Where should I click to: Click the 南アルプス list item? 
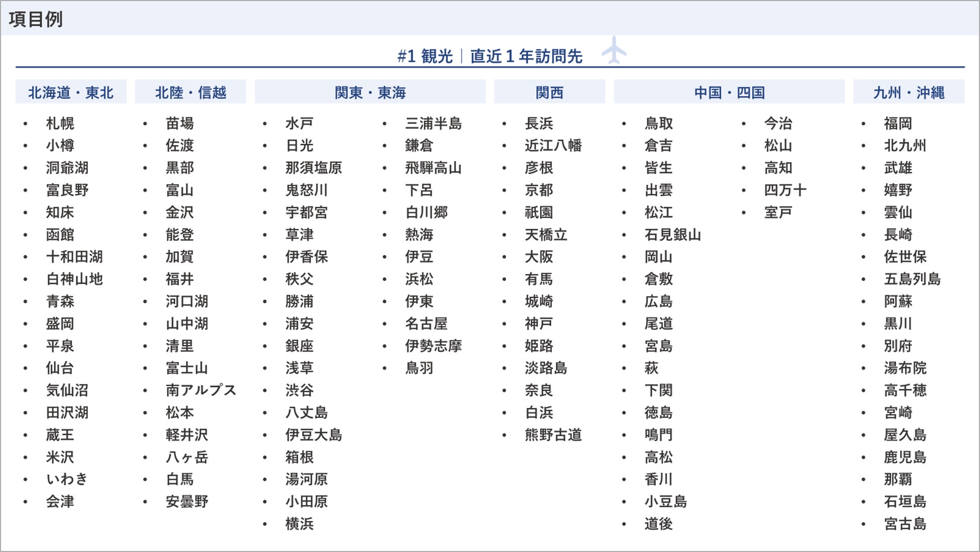[x=201, y=390]
